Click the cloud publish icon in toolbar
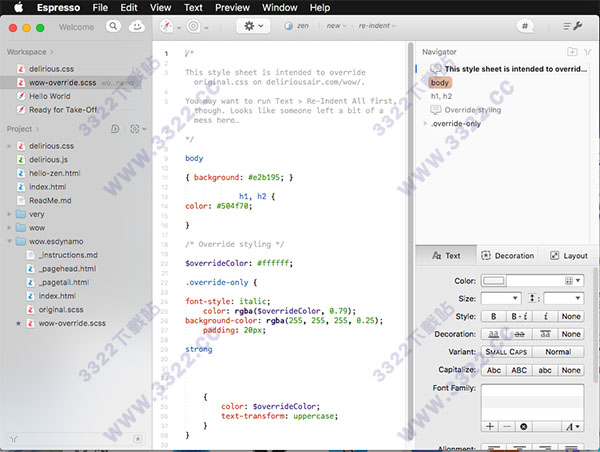This screenshot has height=452, width=600. pos(135,26)
